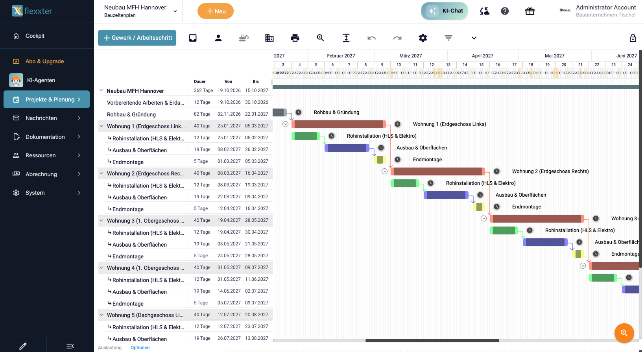The height and width of the screenshot is (352, 644).
Task: Click the horizontal Gantt scrollbar thumb
Action: pyautogui.click(x=432, y=341)
